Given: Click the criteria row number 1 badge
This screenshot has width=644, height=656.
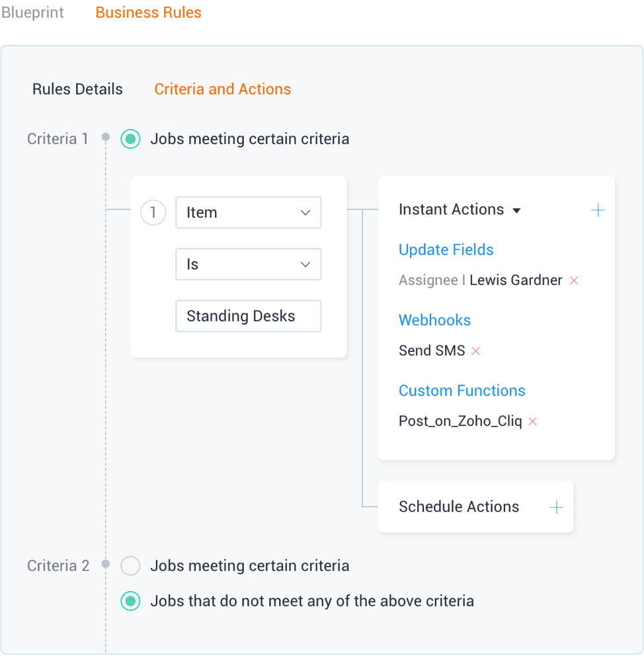Looking at the screenshot, I should pos(153,212).
